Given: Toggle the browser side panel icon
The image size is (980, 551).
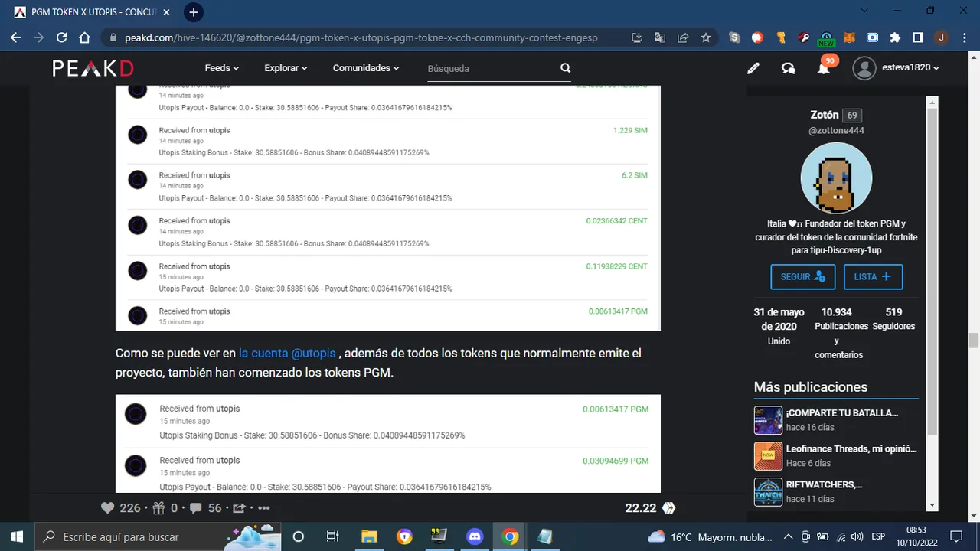Looking at the screenshot, I should click(x=918, y=37).
